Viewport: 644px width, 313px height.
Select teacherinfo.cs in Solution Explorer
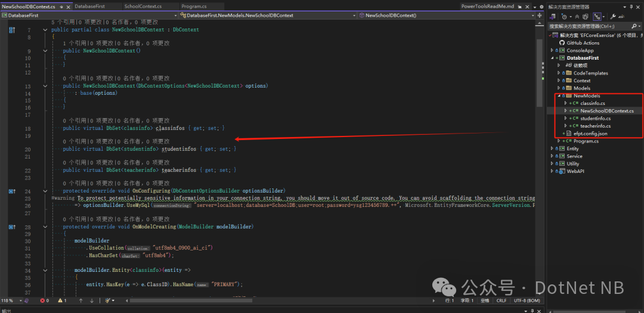tap(595, 126)
